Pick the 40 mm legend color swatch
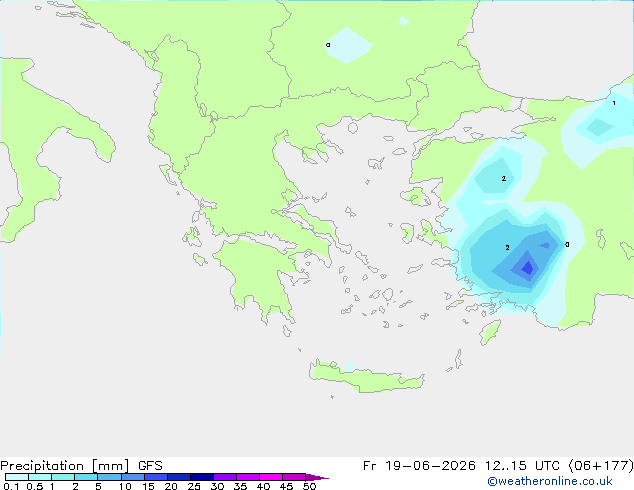Screen dimensions: 634x490 pos(271,477)
